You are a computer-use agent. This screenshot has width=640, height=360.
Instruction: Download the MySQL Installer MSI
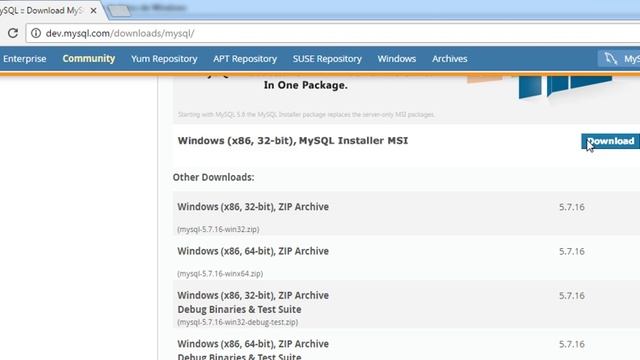(611, 141)
